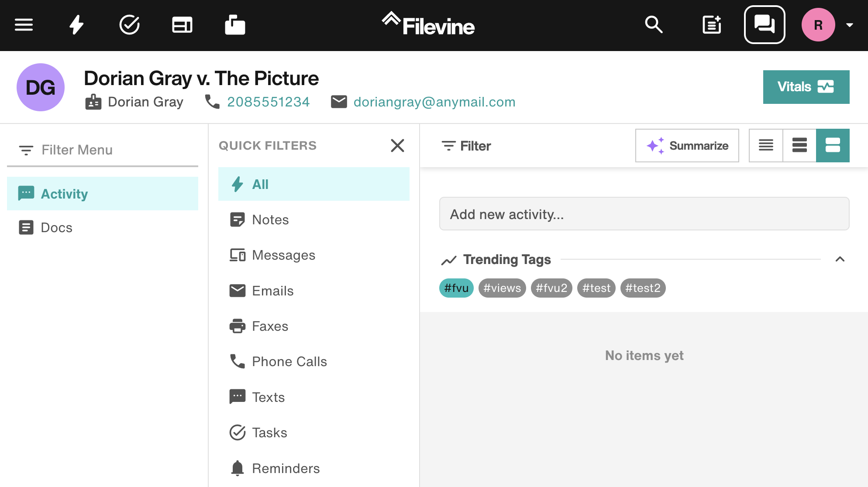Click the Filevine logo
Image resolution: width=868 pixels, height=487 pixels.
click(x=428, y=24)
